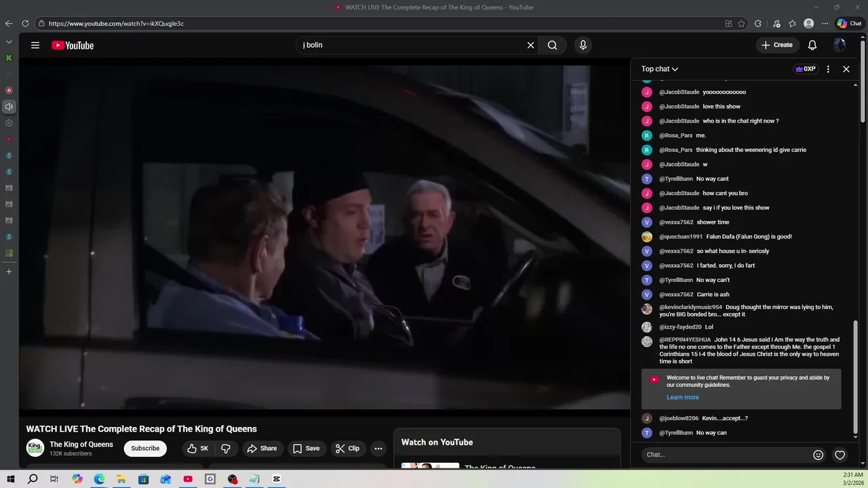Open the Windows Start menu
This screenshot has width=868, height=488.
(11, 479)
